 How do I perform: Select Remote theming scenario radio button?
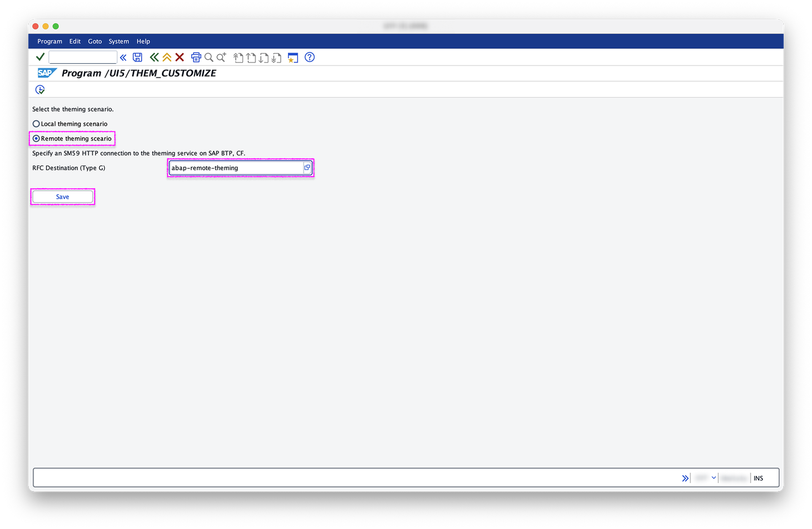[x=36, y=138]
